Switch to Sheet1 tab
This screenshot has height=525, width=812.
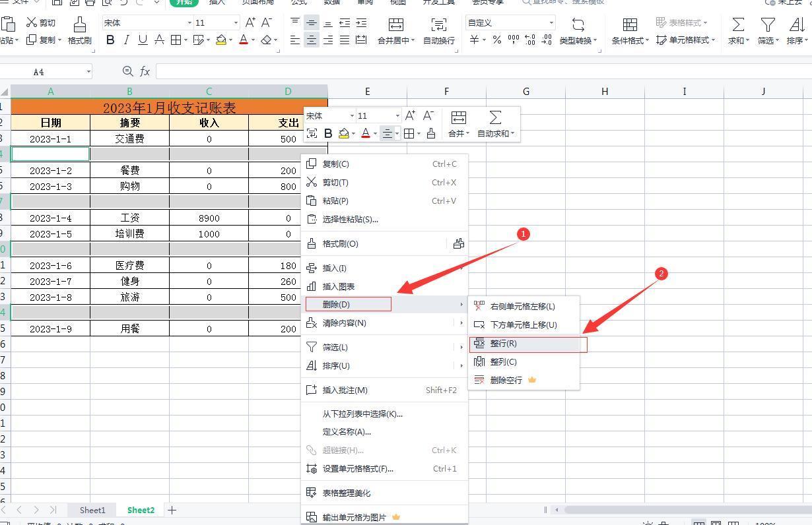click(x=92, y=510)
